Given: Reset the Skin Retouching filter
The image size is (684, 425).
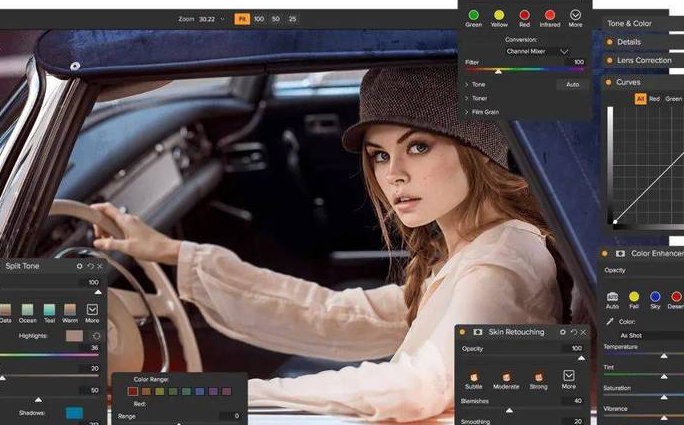Looking at the screenshot, I should pyautogui.click(x=574, y=332).
